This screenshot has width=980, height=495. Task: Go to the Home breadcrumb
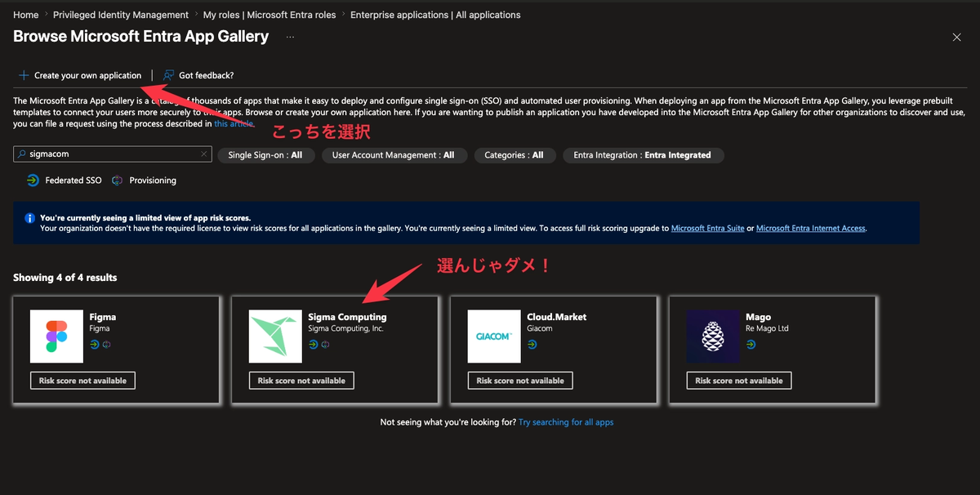point(26,15)
